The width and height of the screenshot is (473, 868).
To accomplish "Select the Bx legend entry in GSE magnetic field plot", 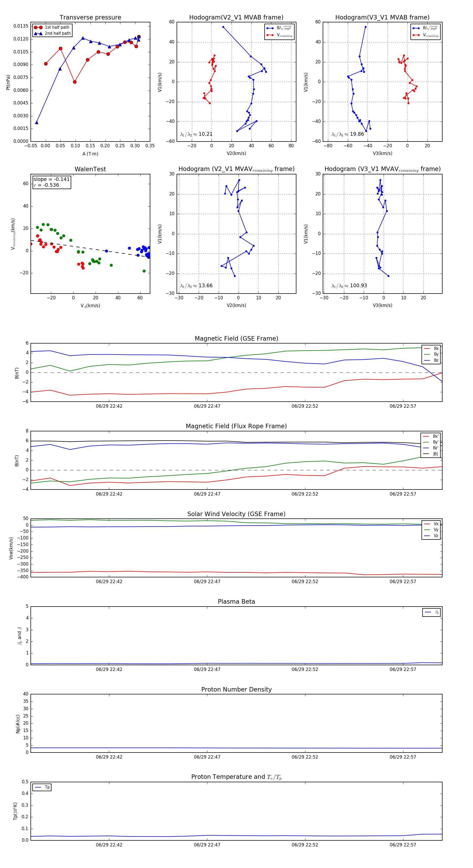I will (431, 349).
